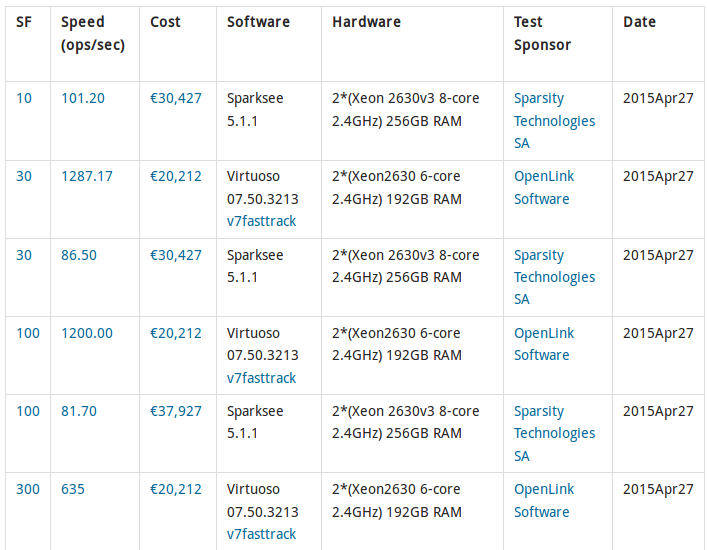707x550 pixels.
Task: Select date 2015Apr27 in the 1287.17 row
Action: 658,176
